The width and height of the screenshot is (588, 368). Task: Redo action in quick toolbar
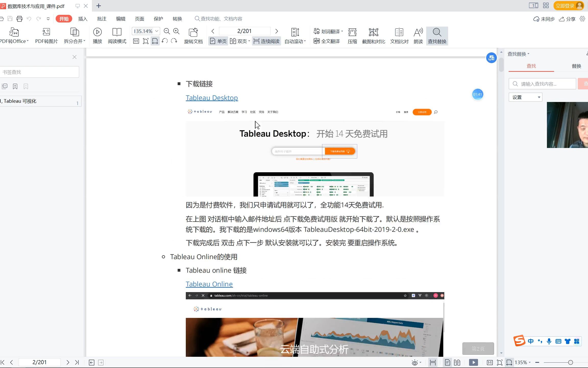tap(39, 19)
